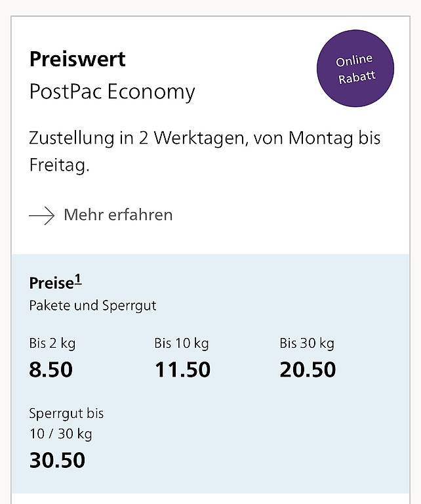Click the 8.50 price
421x504 pixels.
click(51, 369)
